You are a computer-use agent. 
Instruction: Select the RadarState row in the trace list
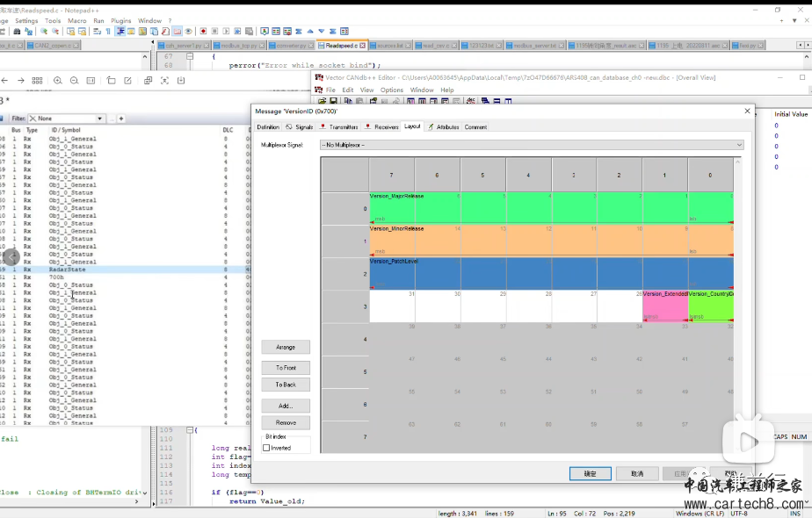(124, 270)
